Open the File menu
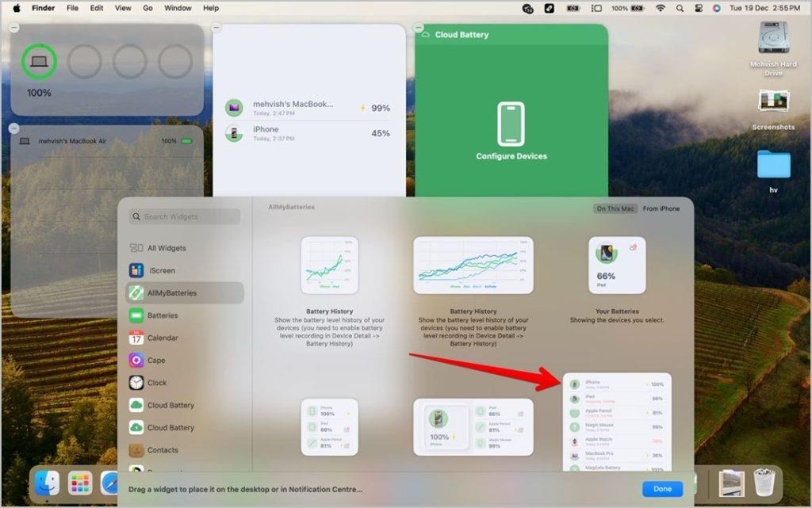Screen dimensions: 812x508 click(x=72, y=8)
